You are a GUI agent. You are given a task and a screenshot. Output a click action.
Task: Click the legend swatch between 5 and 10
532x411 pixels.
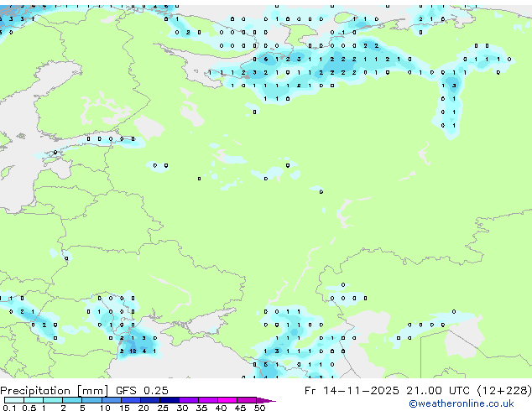91,400
